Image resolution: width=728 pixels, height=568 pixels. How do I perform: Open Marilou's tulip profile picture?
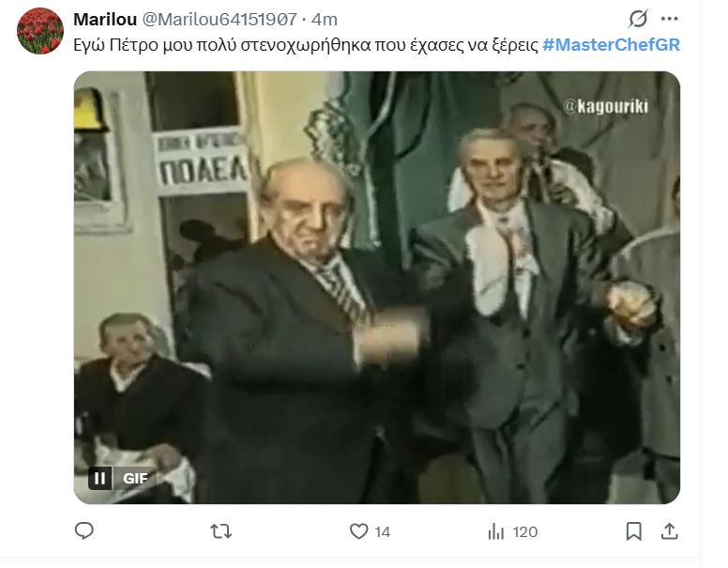[x=40, y=31]
